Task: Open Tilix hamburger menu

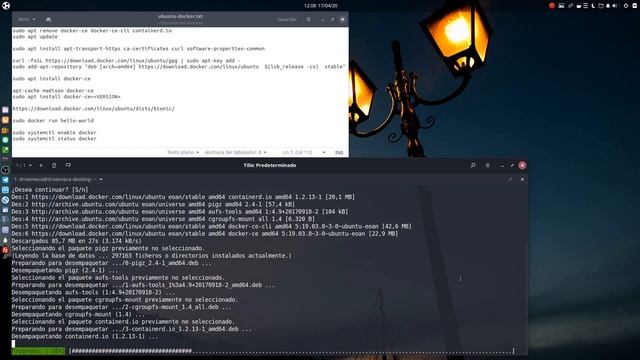Action: pyautogui.click(x=487, y=165)
